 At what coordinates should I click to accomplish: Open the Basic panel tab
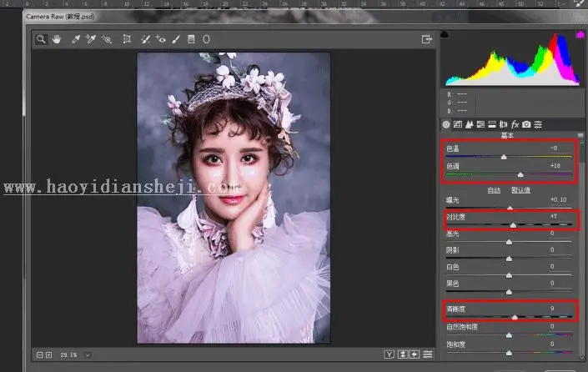click(446, 124)
